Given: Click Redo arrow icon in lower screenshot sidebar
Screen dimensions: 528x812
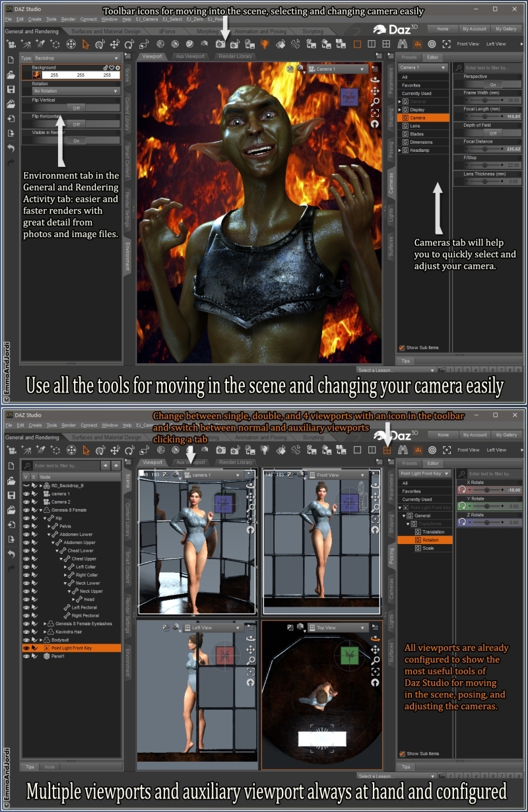Looking at the screenshot, I should [x=11, y=569].
